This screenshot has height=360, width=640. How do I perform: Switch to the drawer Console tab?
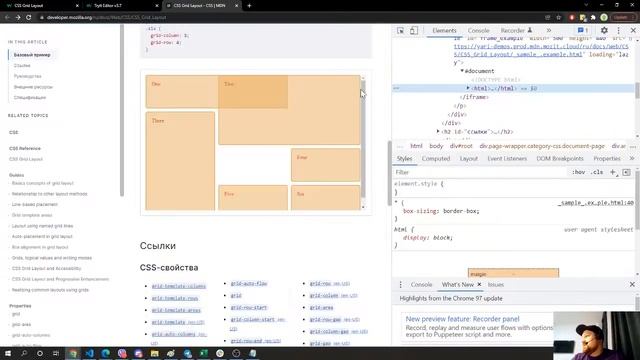coord(421,284)
